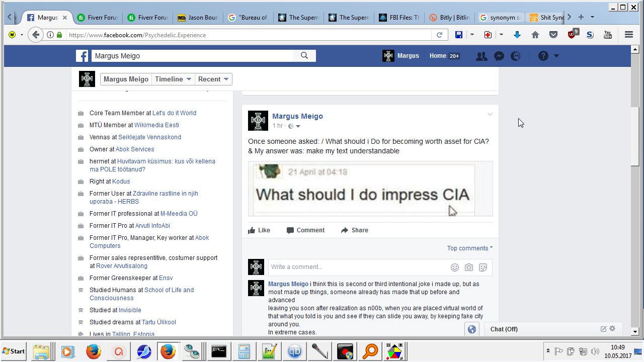Open the Timeline dropdown
Screen dimensions: 644x362
coord(173,79)
